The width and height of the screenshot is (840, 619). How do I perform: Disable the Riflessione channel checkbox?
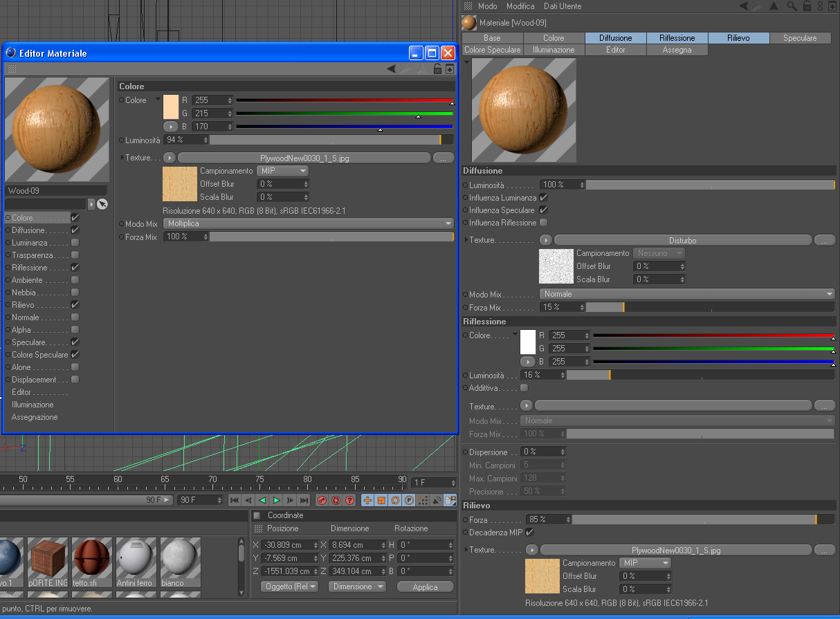tap(75, 268)
